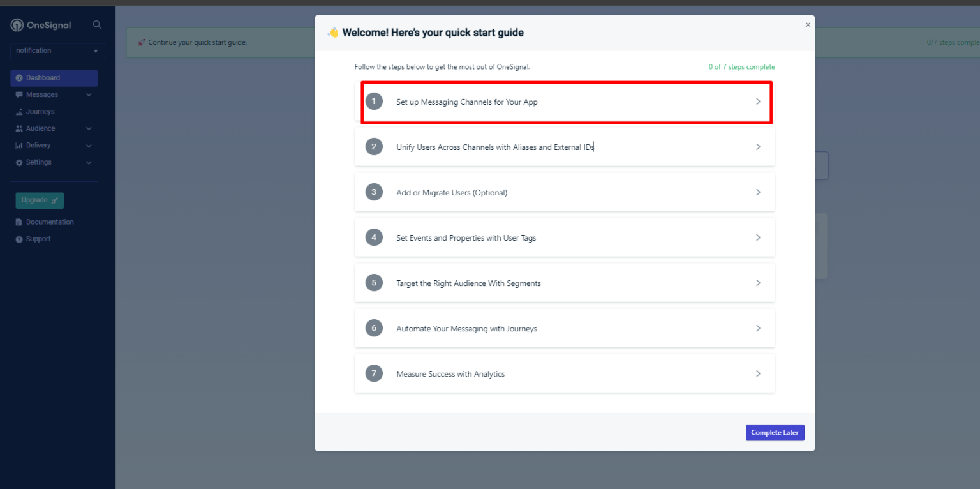Open the Messages menu label in sidebar
Screen dimensions: 980x489
42,94
